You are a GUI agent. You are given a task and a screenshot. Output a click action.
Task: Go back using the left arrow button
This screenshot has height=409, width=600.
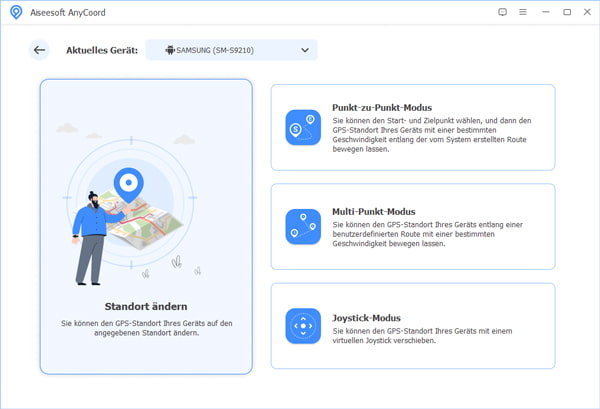tap(39, 50)
